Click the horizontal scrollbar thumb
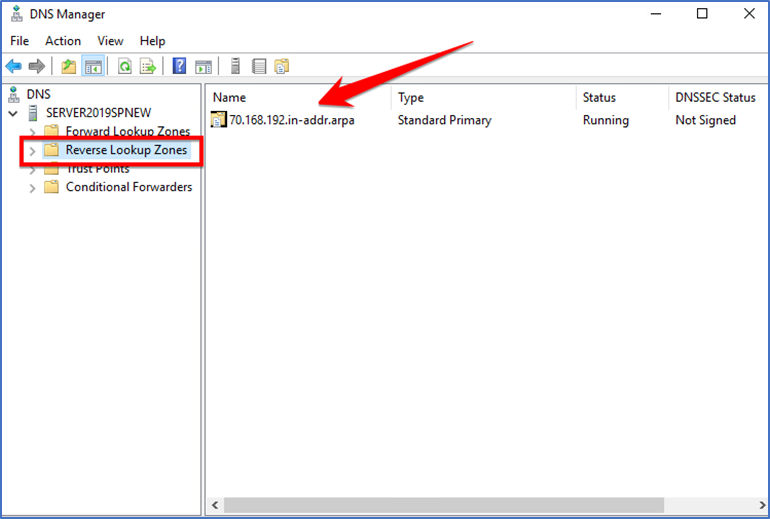 click(444, 505)
